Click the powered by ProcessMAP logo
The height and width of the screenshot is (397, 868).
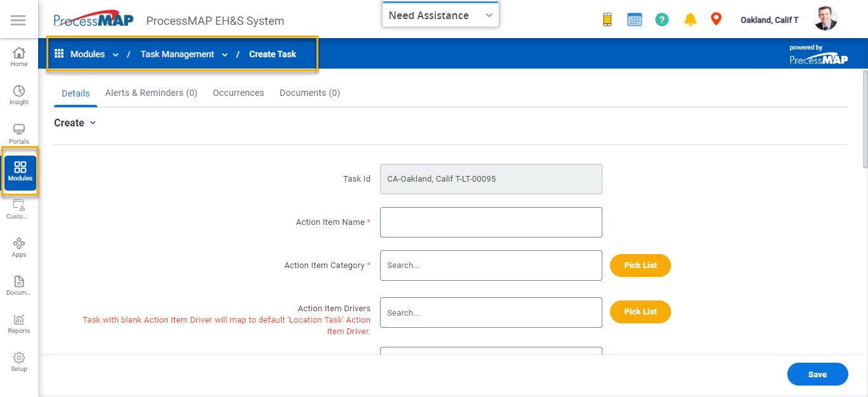(818, 54)
